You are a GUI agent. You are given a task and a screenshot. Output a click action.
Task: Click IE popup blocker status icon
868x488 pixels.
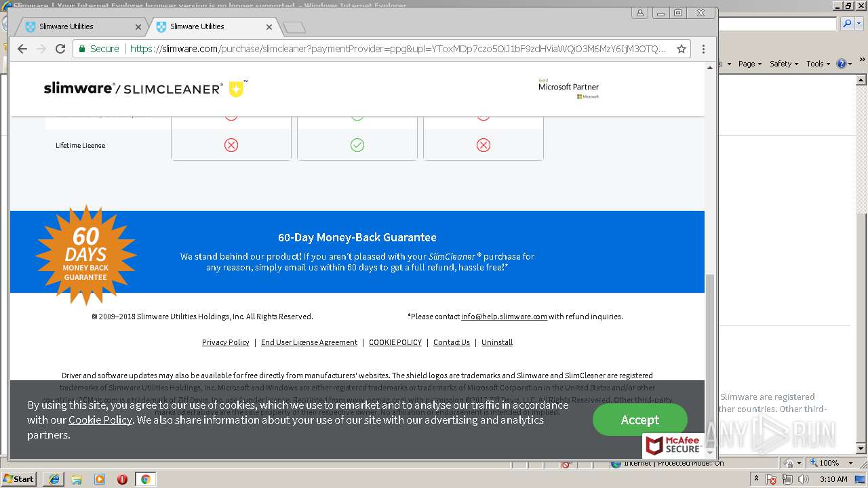click(x=568, y=465)
